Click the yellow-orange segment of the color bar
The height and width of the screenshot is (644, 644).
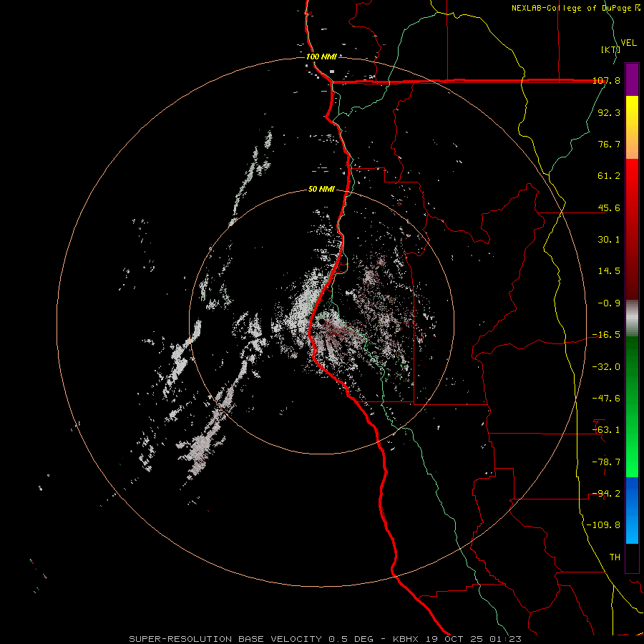coord(632,127)
